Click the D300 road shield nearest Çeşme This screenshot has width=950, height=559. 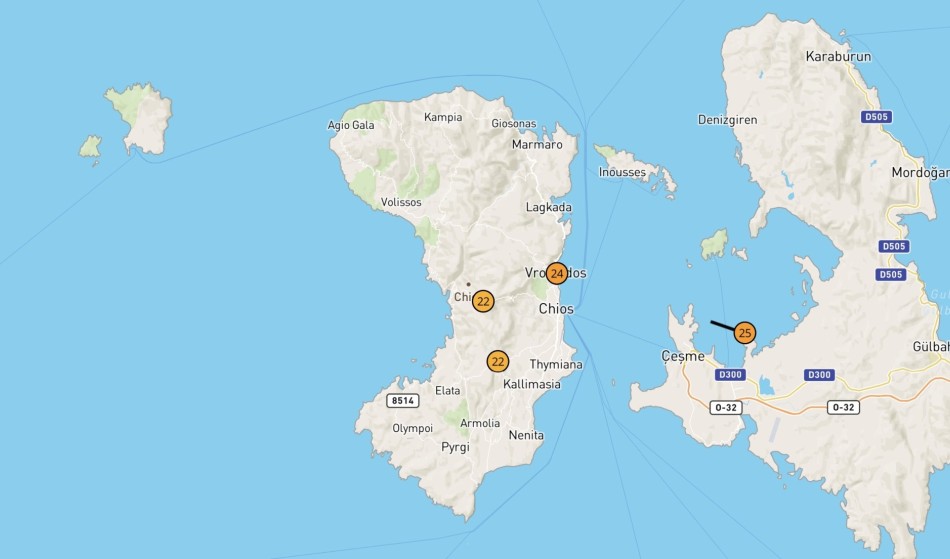[x=731, y=375]
